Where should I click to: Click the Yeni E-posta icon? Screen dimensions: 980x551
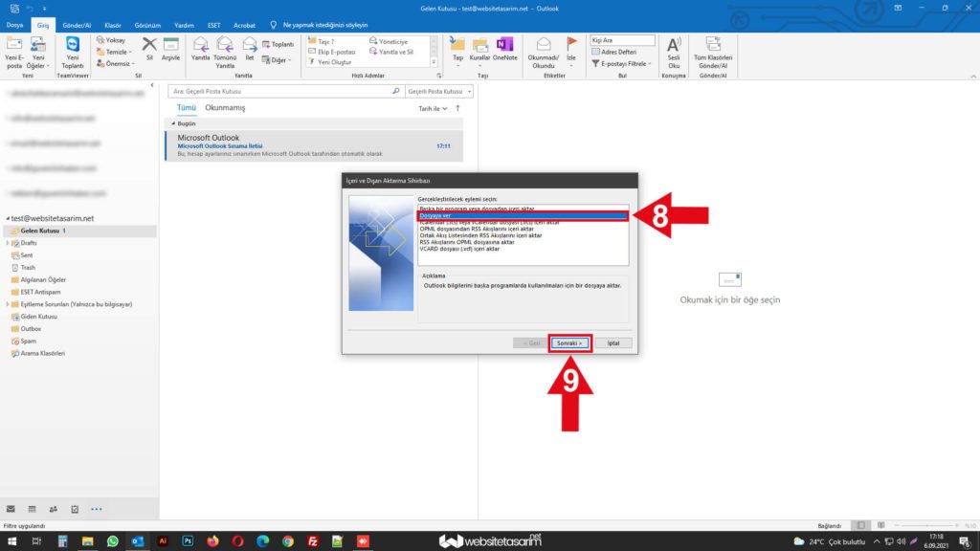tap(14, 45)
